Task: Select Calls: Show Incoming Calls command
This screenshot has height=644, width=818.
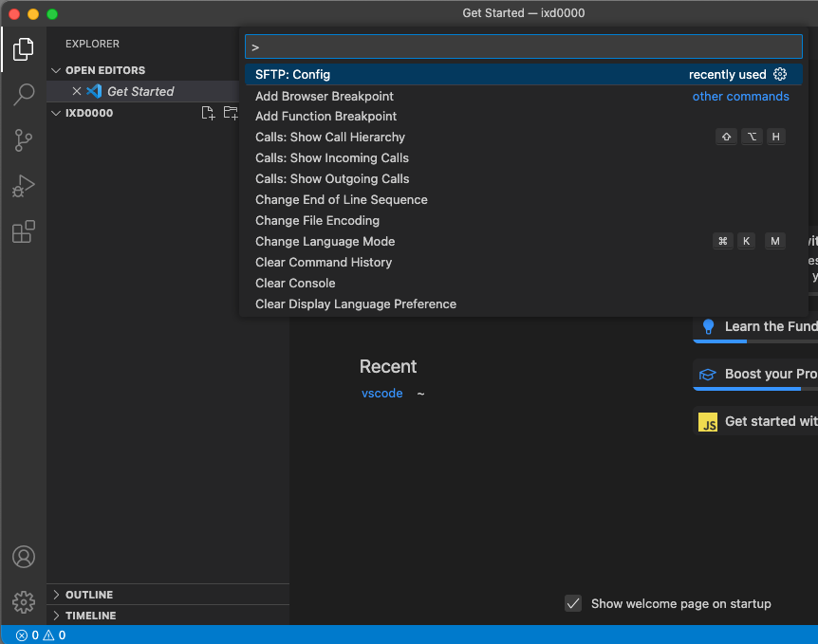Action: point(523,158)
